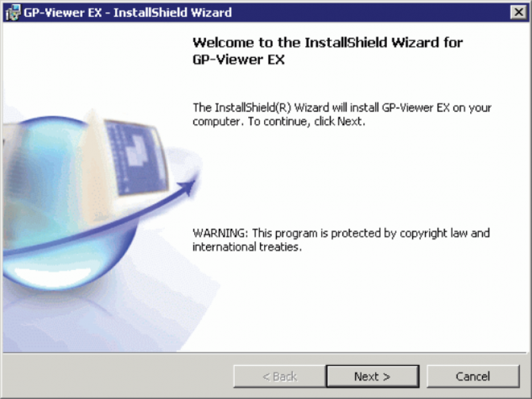Screen dimensions: 532x399
Task: Cancel the GP-Viewer EX setup
Action: pyautogui.click(x=473, y=376)
